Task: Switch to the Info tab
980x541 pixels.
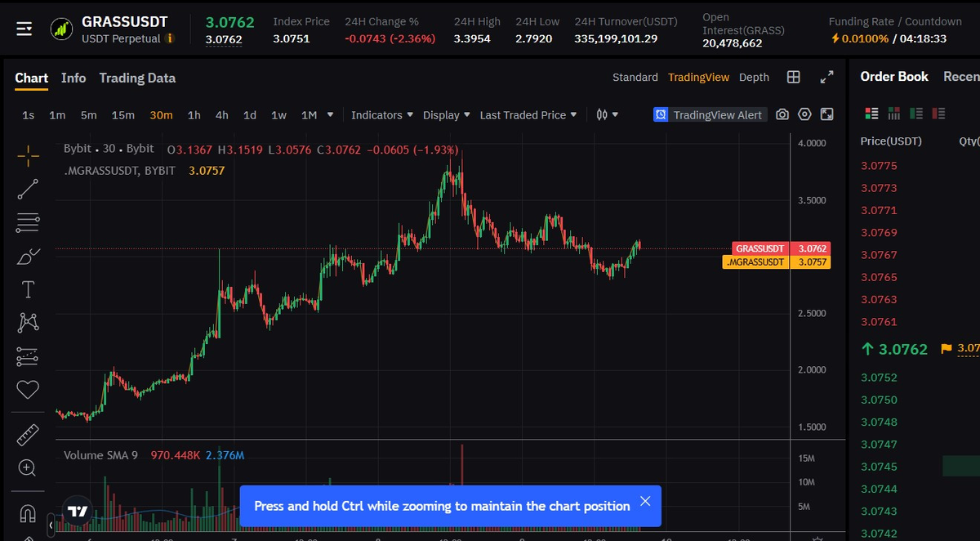Action: coord(73,78)
